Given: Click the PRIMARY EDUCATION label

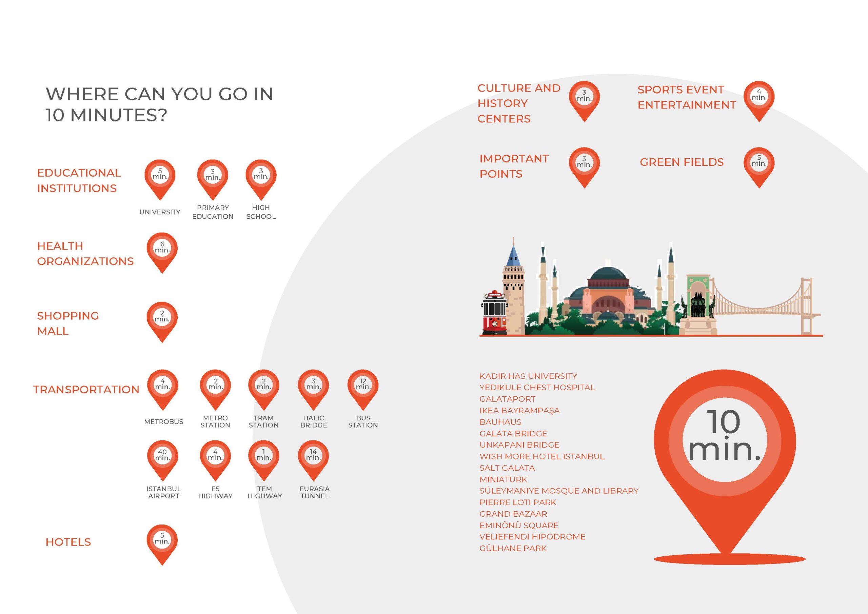Looking at the screenshot, I should [x=213, y=212].
